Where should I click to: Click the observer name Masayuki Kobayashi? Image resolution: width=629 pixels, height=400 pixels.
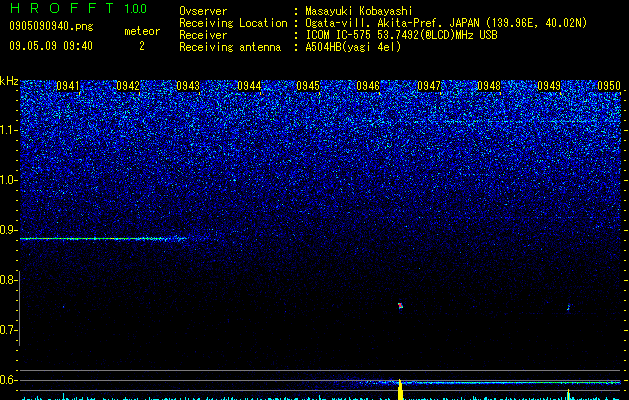point(359,11)
